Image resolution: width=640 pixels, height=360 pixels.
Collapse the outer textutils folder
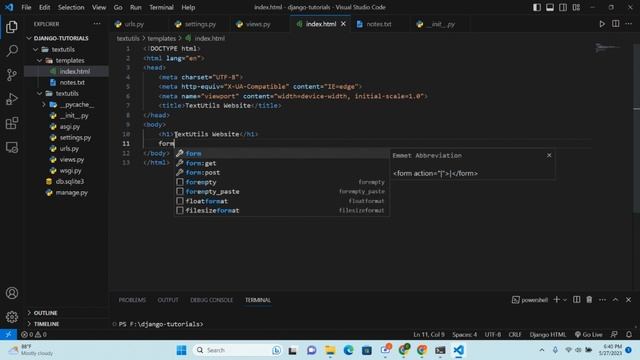coord(63,49)
